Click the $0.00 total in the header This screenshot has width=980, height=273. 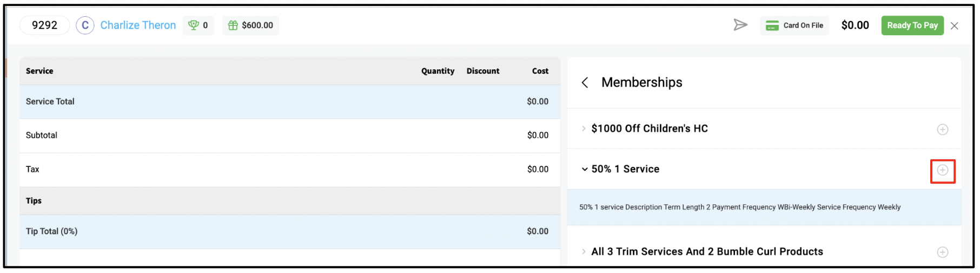point(855,25)
